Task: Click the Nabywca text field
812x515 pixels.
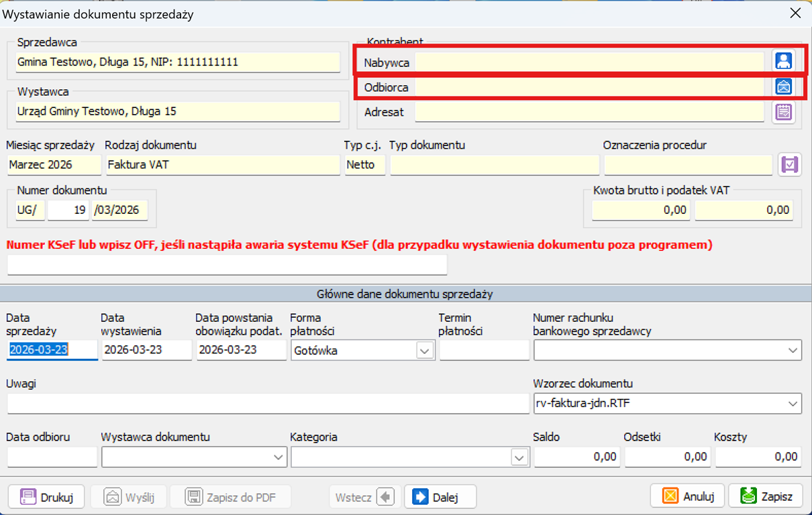Action: click(x=589, y=62)
